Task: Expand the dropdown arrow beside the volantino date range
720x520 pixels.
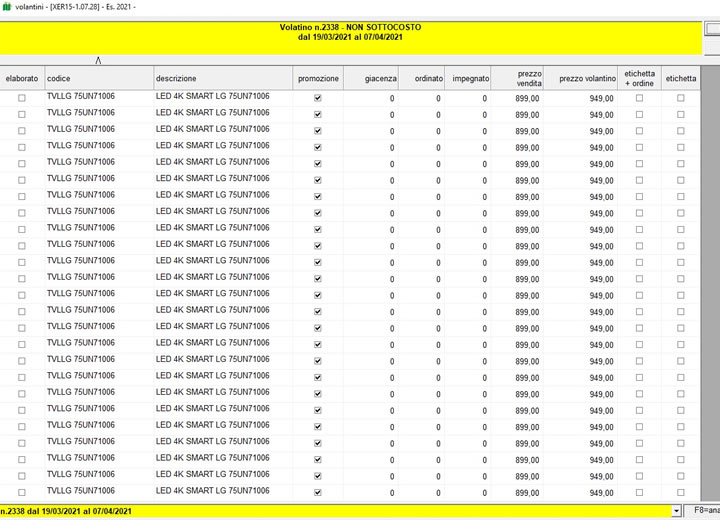Action: click(676, 511)
